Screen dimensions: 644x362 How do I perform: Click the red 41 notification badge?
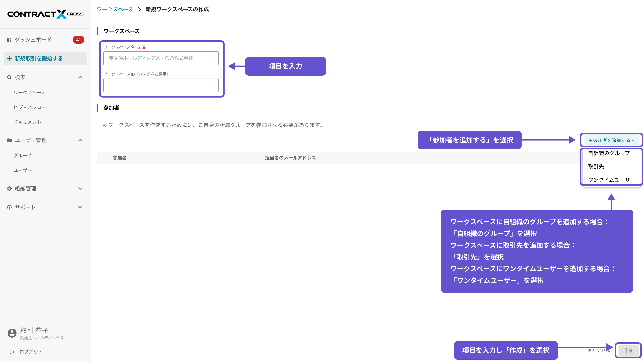[x=78, y=40]
